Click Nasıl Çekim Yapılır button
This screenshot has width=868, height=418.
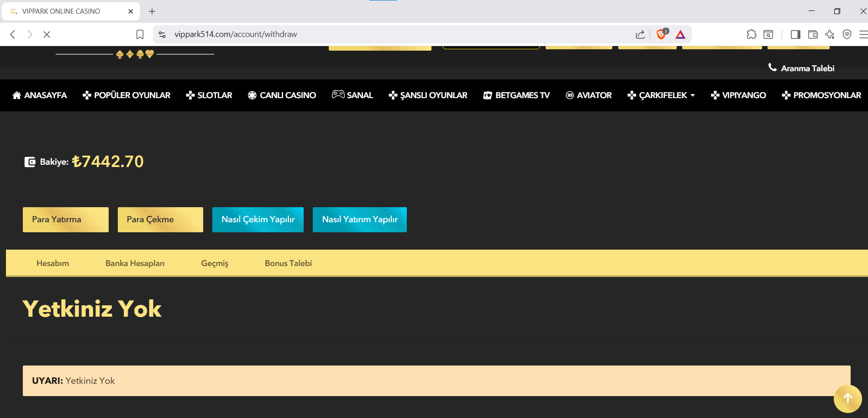pos(258,219)
